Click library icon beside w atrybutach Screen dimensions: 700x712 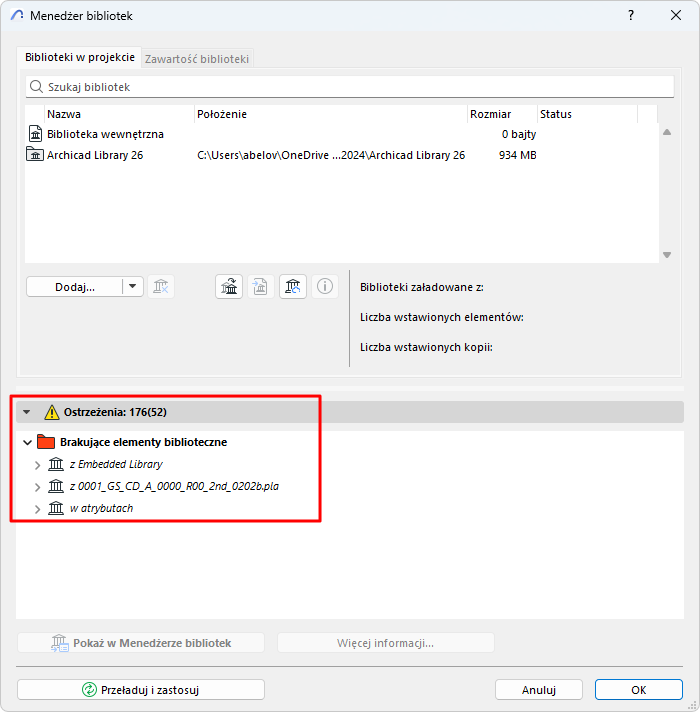click(x=56, y=508)
